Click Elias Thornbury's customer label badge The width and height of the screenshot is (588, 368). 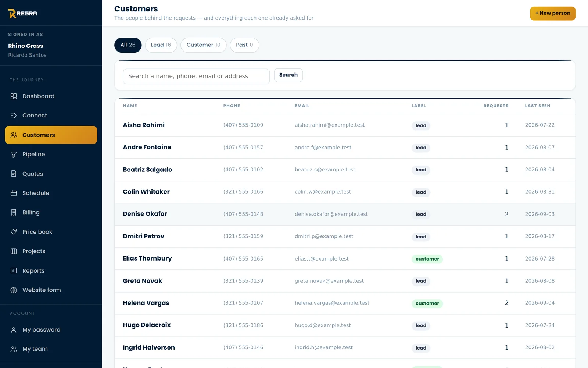[427, 259]
